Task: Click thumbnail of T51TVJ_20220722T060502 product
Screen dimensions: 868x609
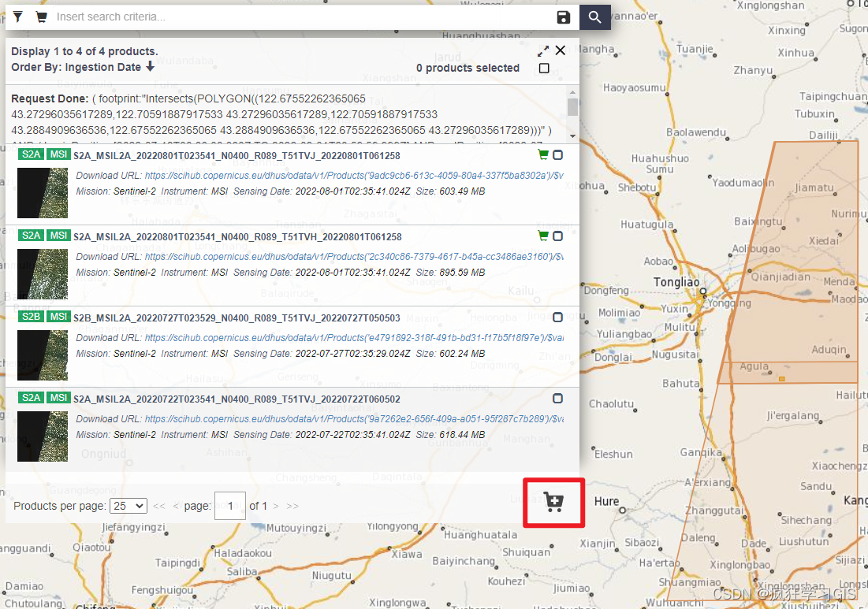Action: pyautogui.click(x=43, y=436)
